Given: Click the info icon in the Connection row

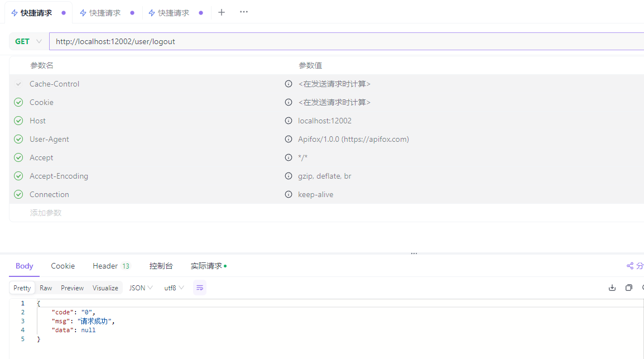Looking at the screenshot, I should (289, 194).
